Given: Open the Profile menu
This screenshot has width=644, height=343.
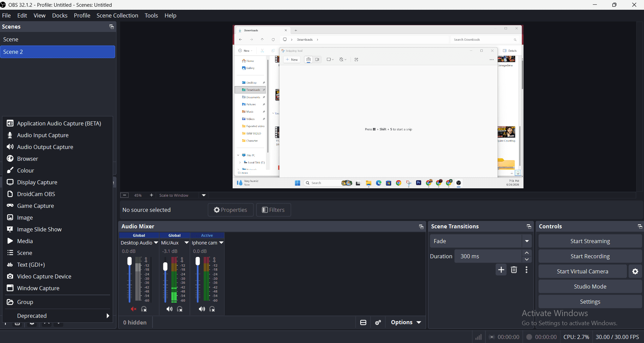Looking at the screenshot, I should tap(82, 15).
